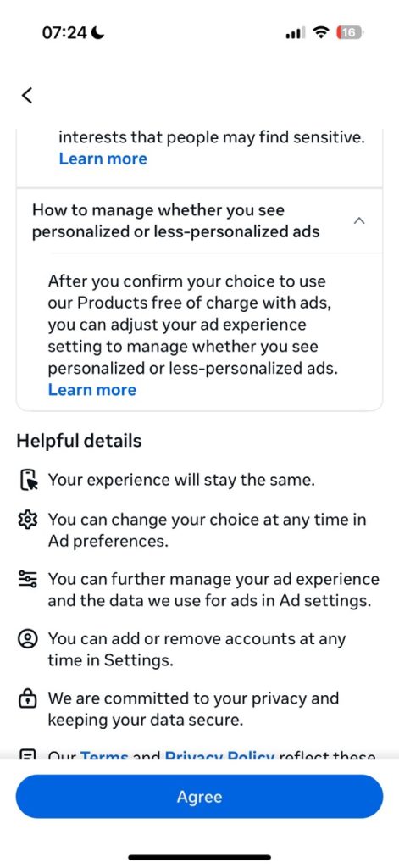
Task: Open the Terms link
Action: [113, 754]
